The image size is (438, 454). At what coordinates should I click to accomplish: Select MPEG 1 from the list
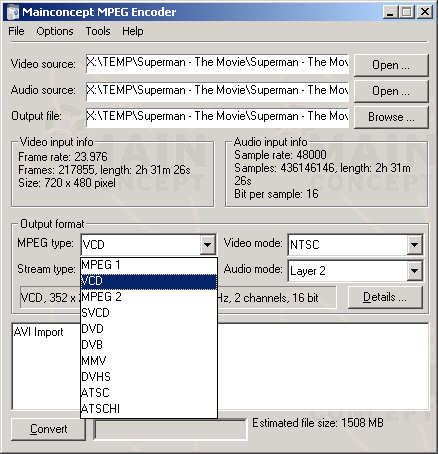pos(149,265)
